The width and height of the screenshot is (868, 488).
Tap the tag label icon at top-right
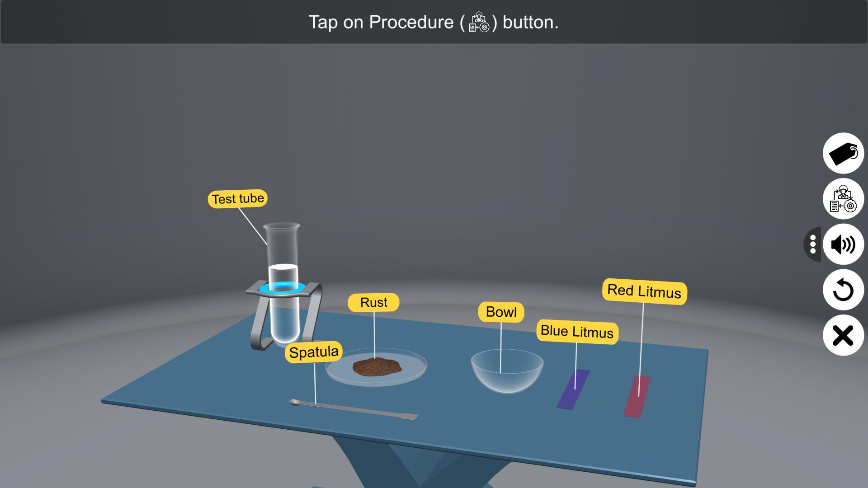click(843, 153)
